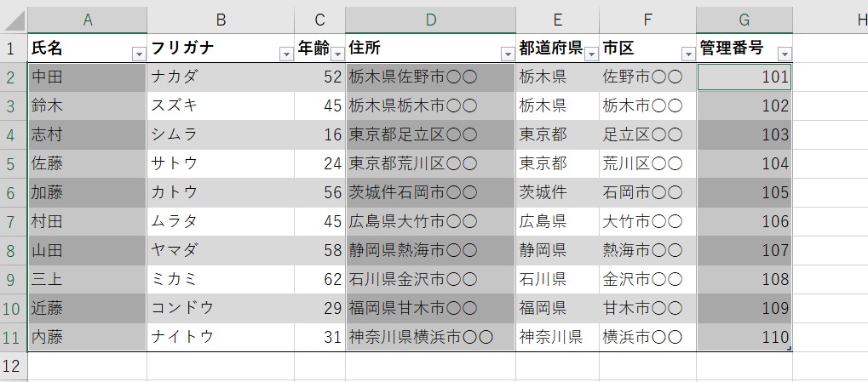Open the フリガナ column filter dropdown
The width and height of the screenshot is (868, 382).
point(286,54)
